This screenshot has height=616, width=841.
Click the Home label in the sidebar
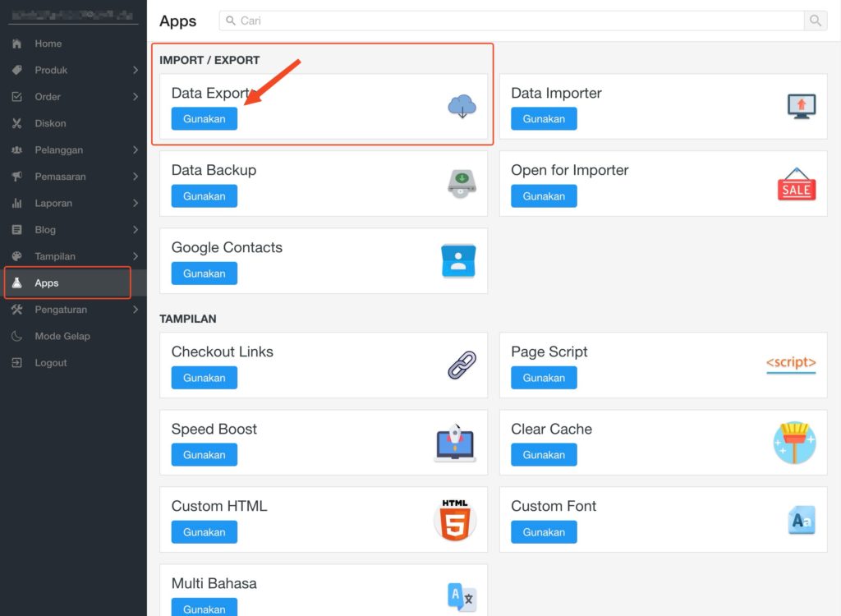[x=48, y=44]
